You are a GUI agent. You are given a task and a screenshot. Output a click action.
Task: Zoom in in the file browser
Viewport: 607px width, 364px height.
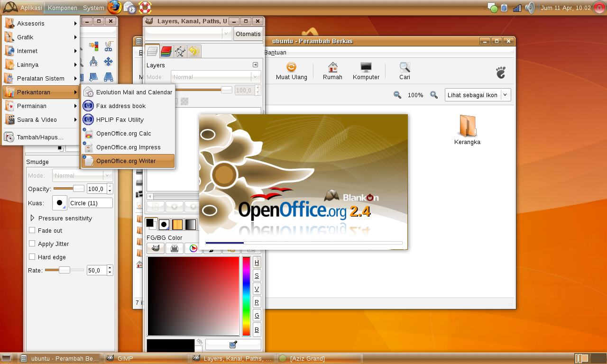coord(433,95)
